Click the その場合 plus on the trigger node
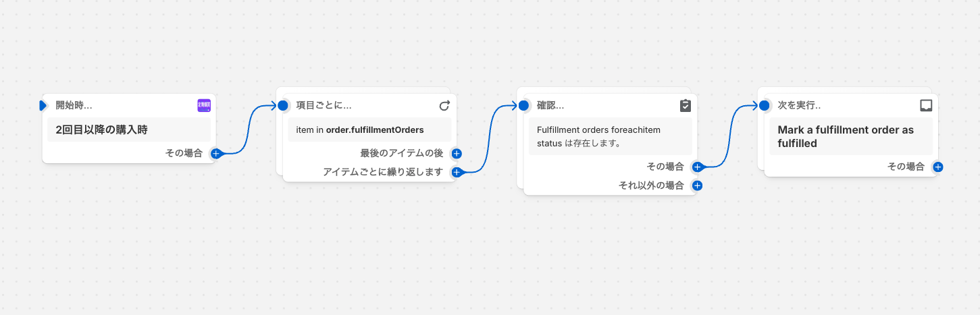The height and width of the screenshot is (315, 980). click(215, 153)
